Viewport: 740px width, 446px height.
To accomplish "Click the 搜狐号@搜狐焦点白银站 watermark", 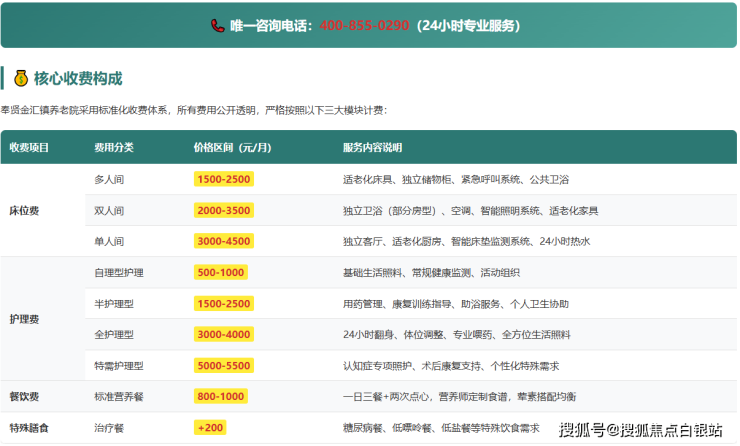I will (640, 430).
